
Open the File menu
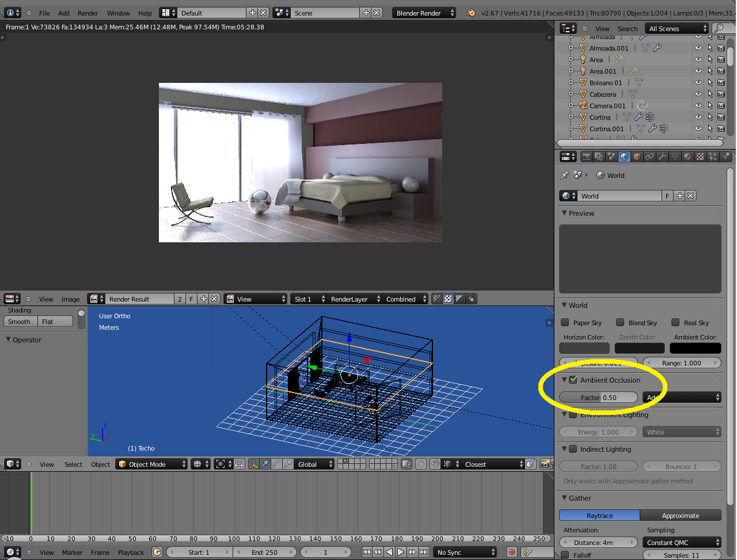(44, 13)
